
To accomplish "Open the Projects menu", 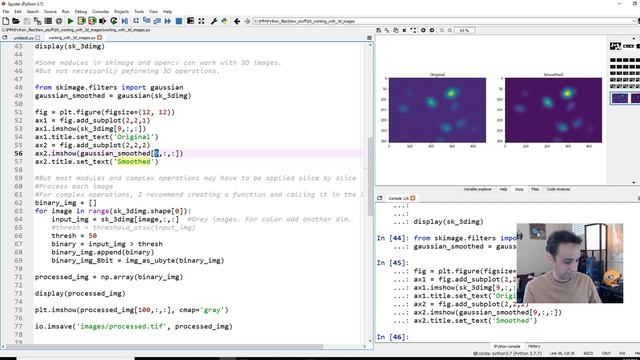I will tap(121, 11).
